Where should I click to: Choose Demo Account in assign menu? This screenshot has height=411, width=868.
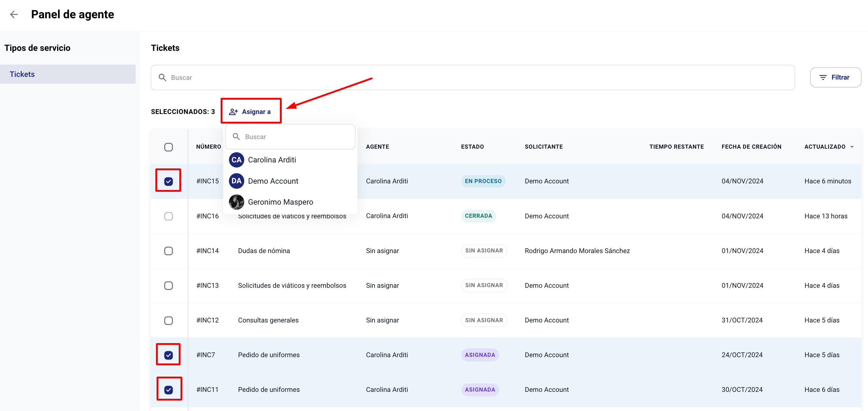coord(273,181)
